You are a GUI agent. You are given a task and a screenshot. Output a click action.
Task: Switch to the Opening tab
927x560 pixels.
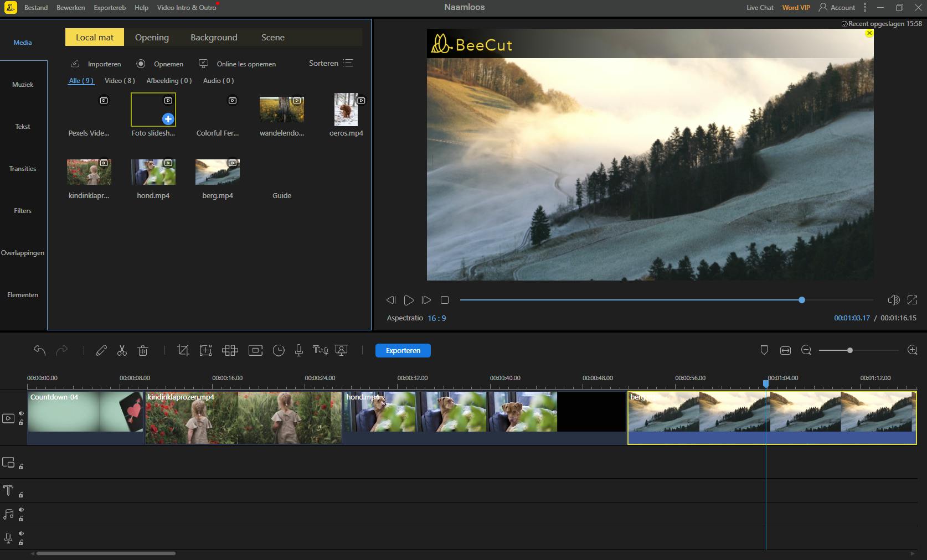(x=152, y=37)
